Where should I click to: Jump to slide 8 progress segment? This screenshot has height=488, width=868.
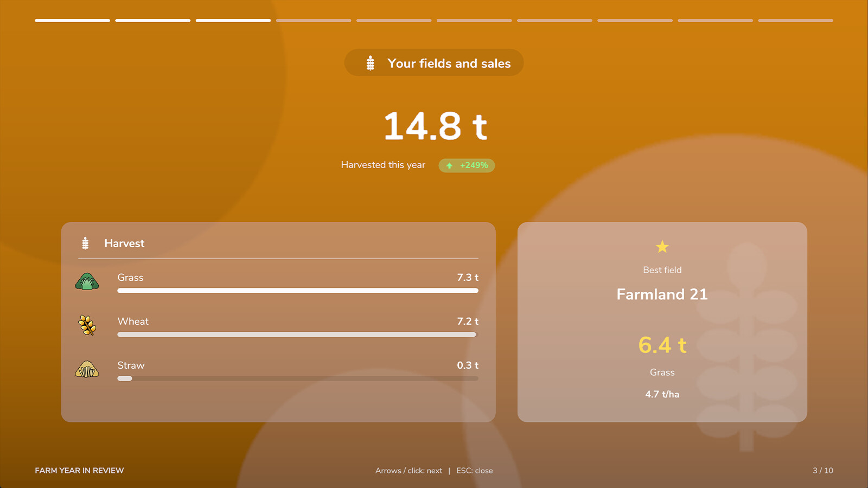[635, 21]
